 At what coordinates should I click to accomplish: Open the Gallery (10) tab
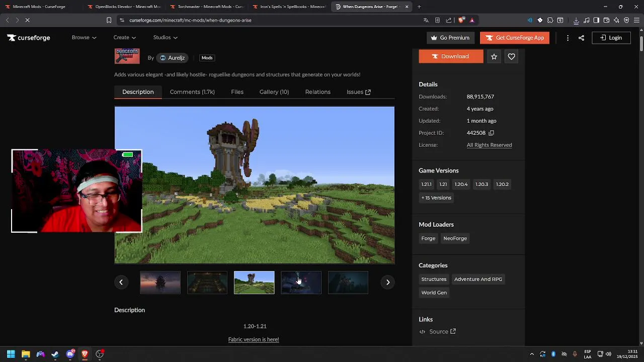click(x=274, y=92)
